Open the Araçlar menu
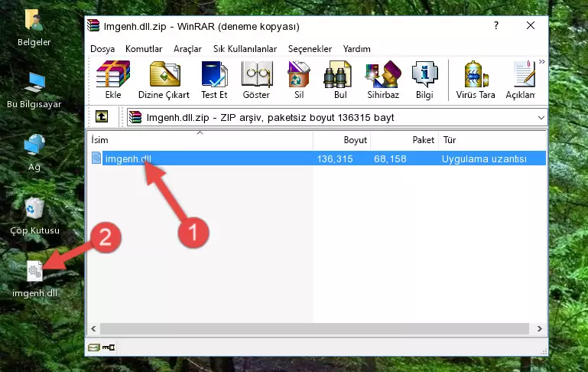 click(187, 49)
